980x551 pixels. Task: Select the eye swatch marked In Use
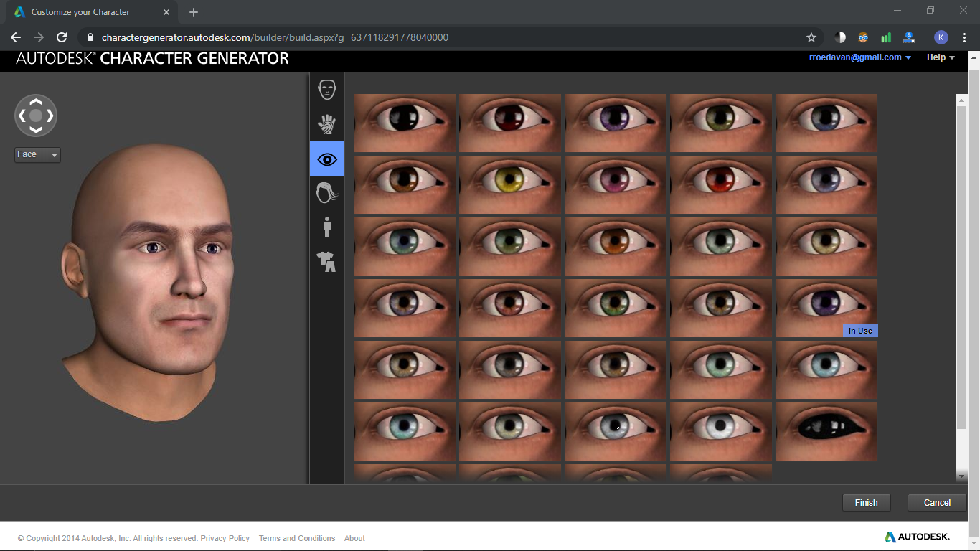point(826,308)
